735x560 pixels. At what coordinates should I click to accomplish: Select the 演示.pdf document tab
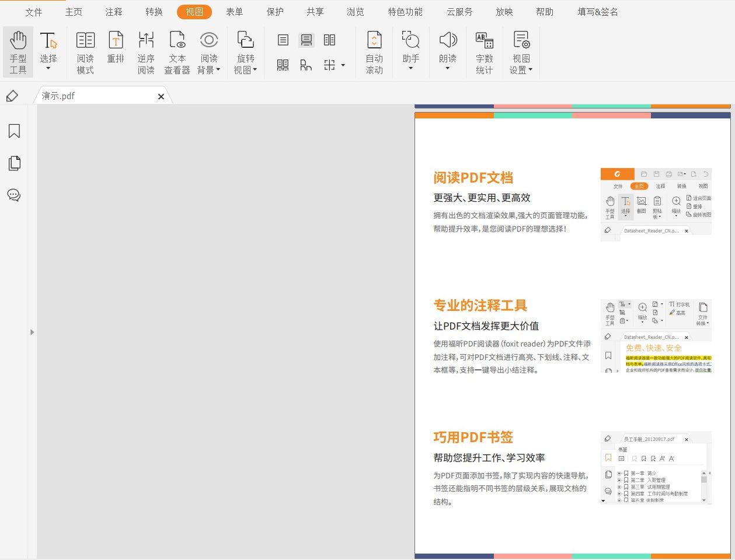[x=93, y=95]
